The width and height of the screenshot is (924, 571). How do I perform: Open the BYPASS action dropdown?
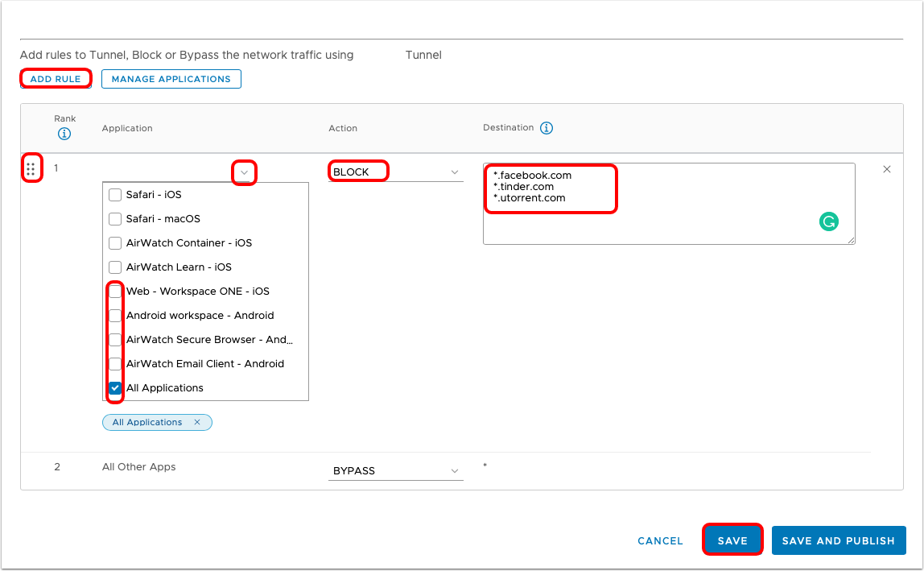pos(395,470)
